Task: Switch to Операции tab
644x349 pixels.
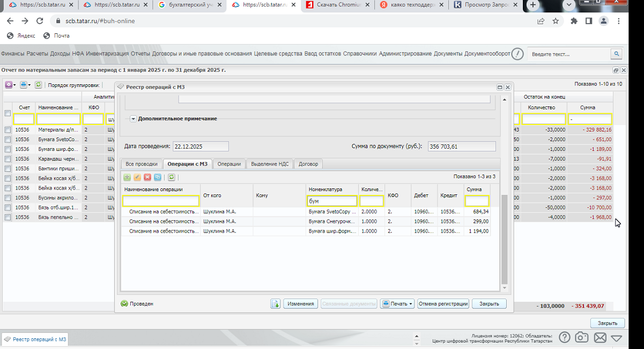Action: pyautogui.click(x=229, y=164)
